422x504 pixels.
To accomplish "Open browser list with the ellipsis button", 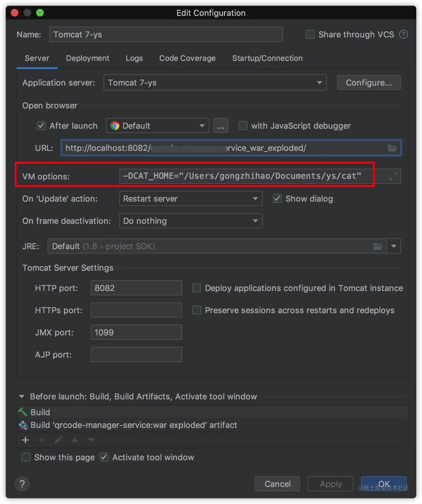I will [221, 126].
